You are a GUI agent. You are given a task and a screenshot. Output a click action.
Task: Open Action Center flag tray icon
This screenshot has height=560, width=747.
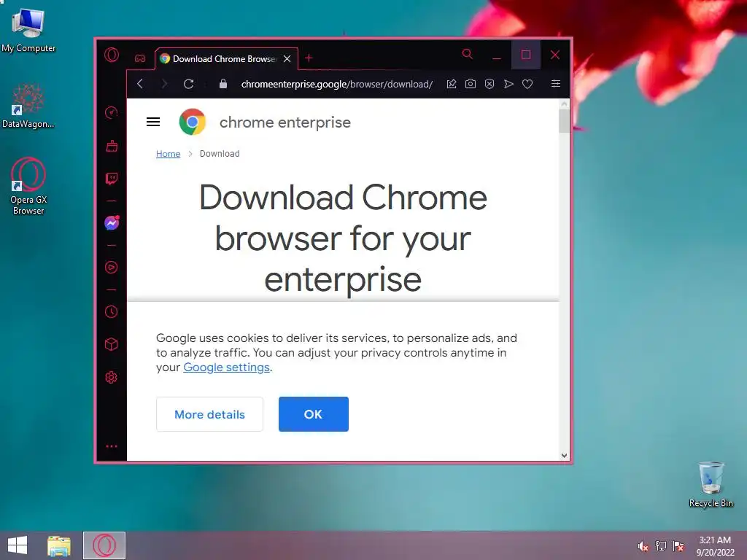point(678,546)
